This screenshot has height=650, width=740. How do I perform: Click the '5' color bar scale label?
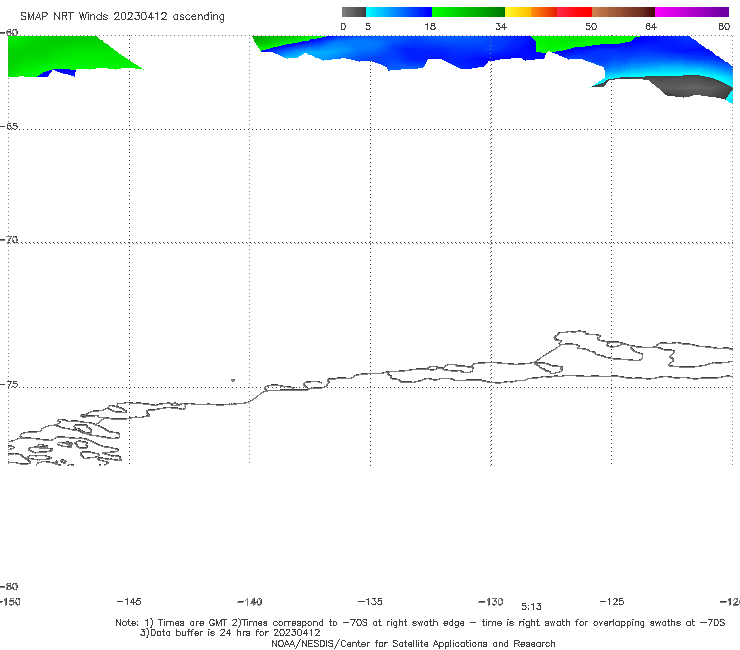(x=368, y=26)
